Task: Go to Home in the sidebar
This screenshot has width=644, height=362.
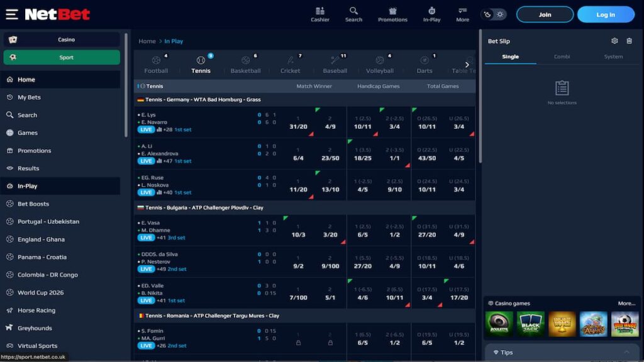Action: (x=60, y=80)
